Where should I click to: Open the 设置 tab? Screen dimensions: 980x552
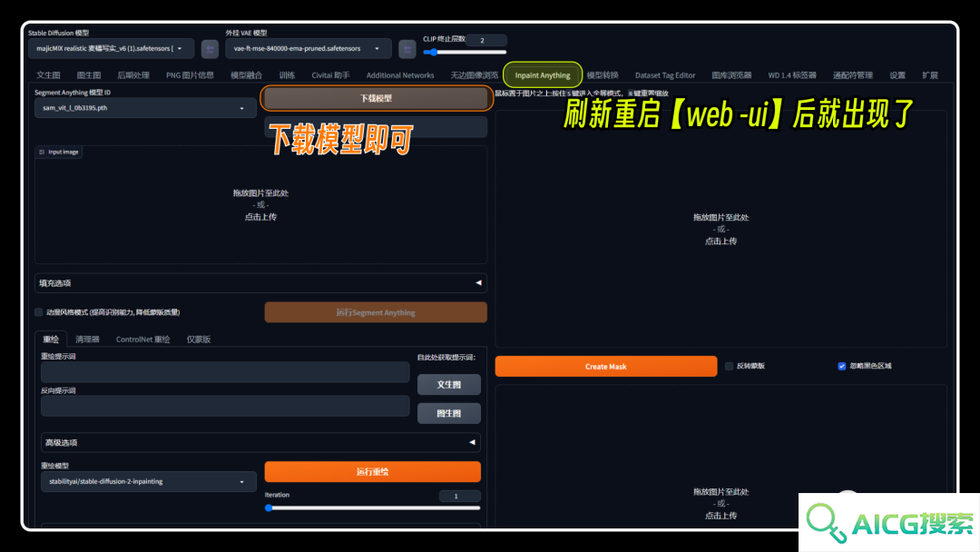(x=897, y=75)
